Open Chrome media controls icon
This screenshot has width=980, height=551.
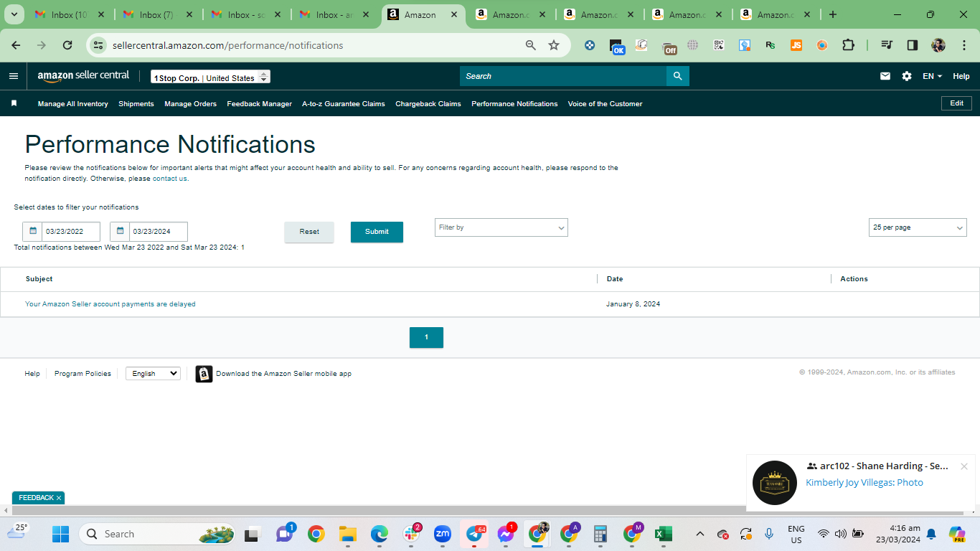click(x=887, y=45)
